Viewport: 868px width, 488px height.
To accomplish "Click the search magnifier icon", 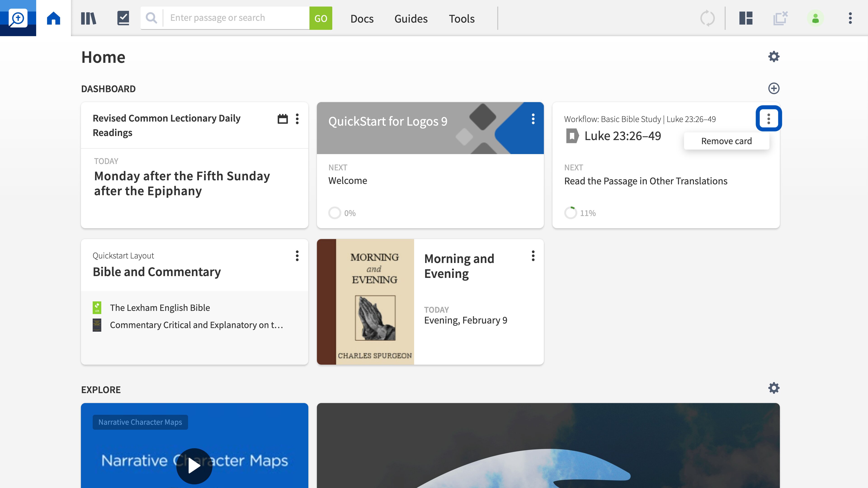I will [x=152, y=18].
